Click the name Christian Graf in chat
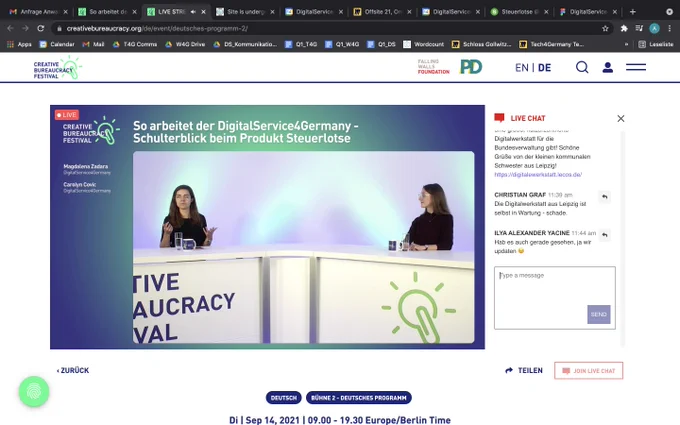The image size is (680, 425). [x=520, y=195]
